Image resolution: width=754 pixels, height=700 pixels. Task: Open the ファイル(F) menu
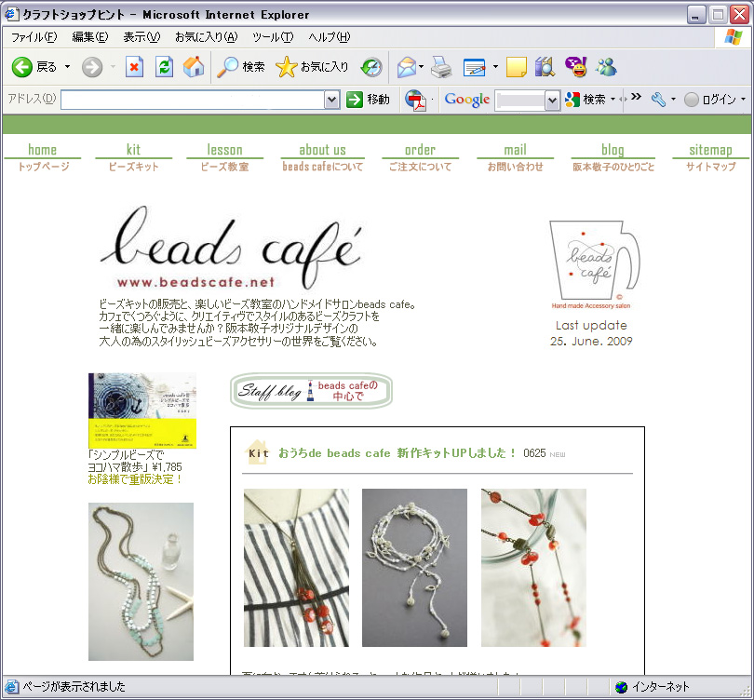click(x=34, y=37)
